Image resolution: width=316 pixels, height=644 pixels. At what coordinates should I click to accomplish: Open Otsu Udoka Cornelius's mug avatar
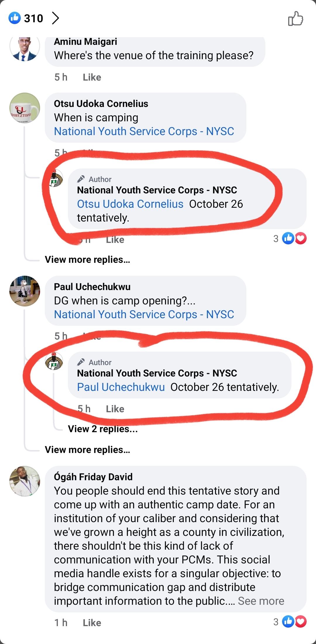tap(25, 108)
